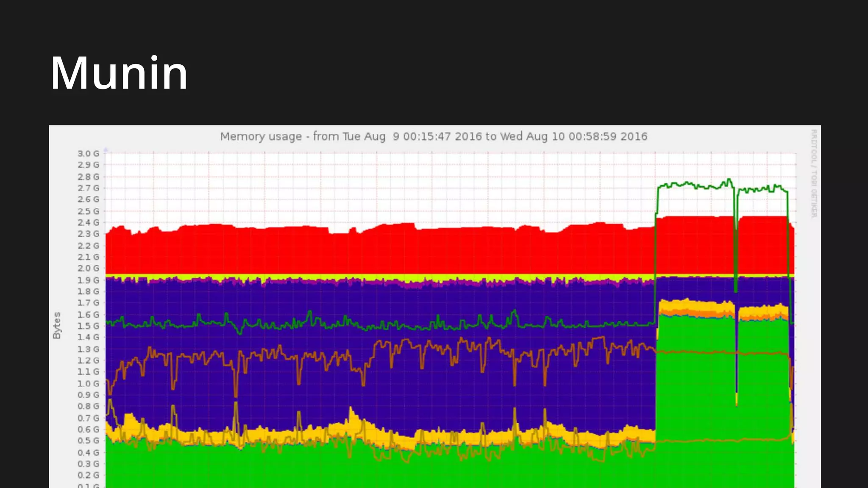Click the 1.1 G axis label
This screenshot has height=488, width=868.
click(88, 372)
